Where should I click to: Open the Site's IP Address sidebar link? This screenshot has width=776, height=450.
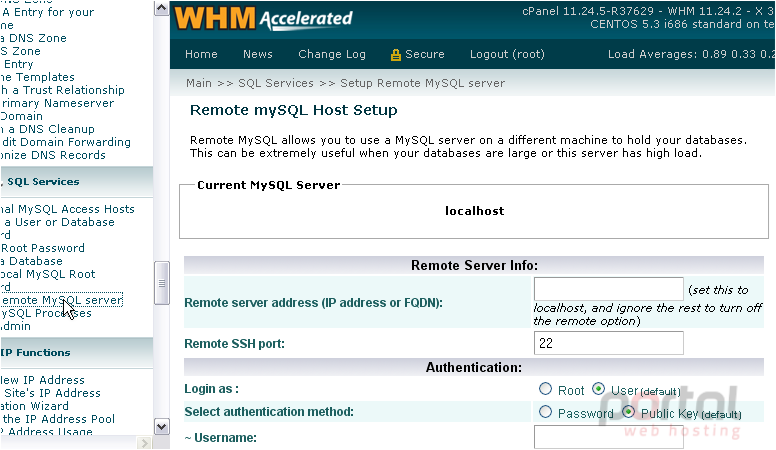[x=52, y=393]
